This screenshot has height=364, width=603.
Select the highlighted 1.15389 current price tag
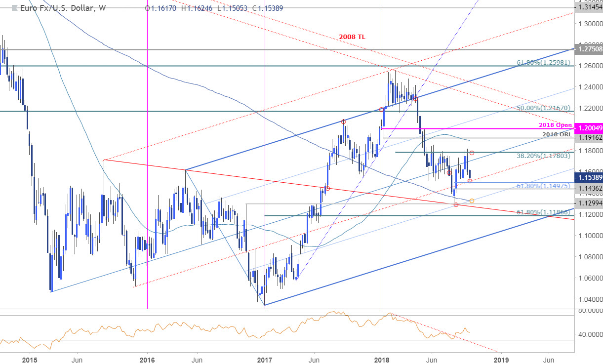coord(589,177)
